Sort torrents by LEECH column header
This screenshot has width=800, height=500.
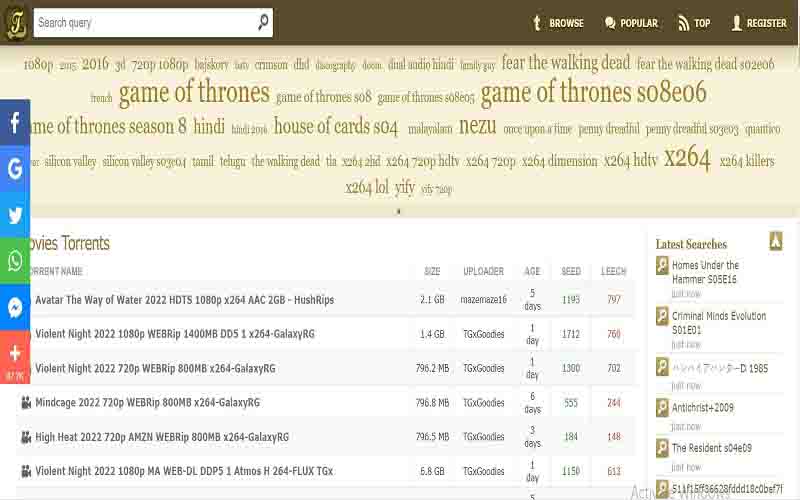tap(613, 271)
